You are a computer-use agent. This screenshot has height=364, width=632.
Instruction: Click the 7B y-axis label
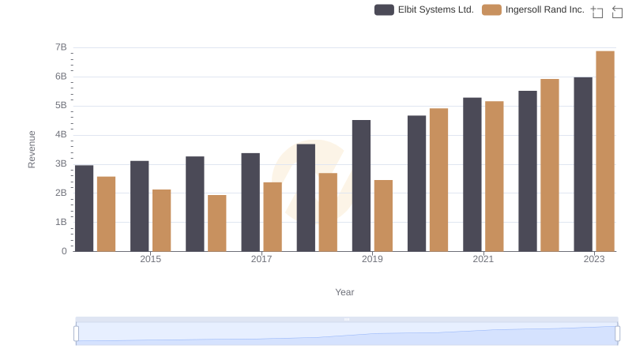click(x=61, y=47)
